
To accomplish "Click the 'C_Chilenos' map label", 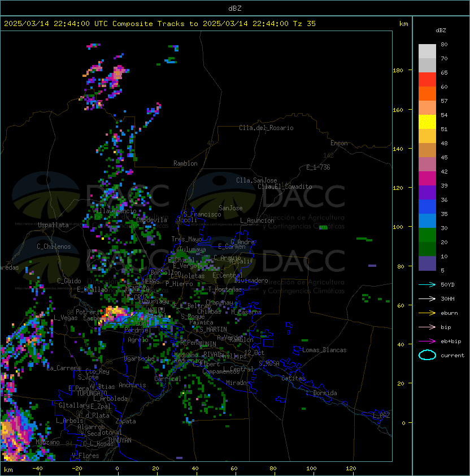I will tap(54, 246).
